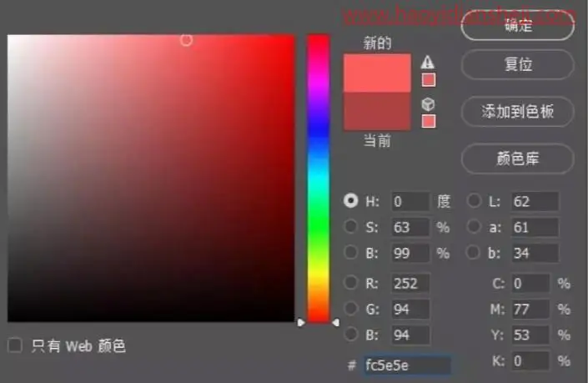588x383 pixels.
Task: Click the brightness field showing 99
Action: click(410, 253)
